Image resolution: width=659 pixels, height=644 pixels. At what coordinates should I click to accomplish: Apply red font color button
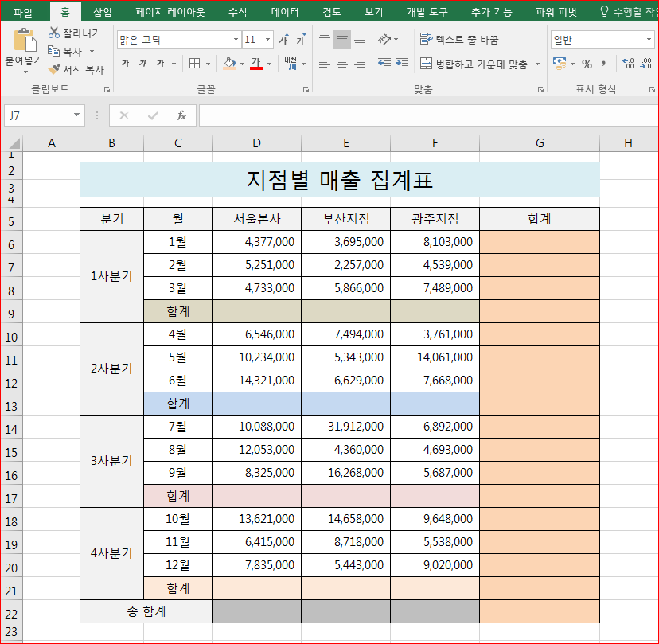click(x=256, y=64)
